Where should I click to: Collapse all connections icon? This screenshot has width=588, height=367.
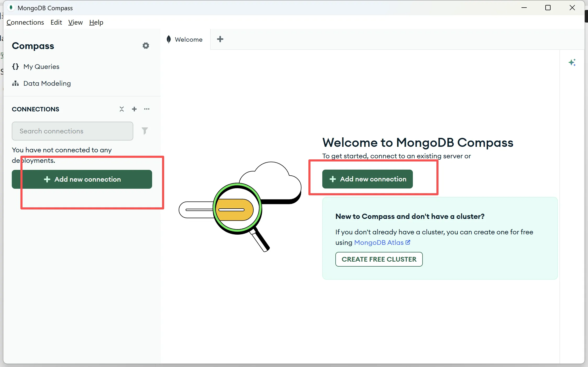tap(122, 109)
